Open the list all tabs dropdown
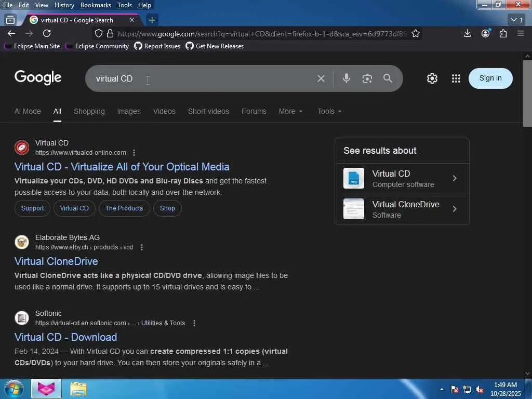The image size is (532, 399). click(x=517, y=20)
